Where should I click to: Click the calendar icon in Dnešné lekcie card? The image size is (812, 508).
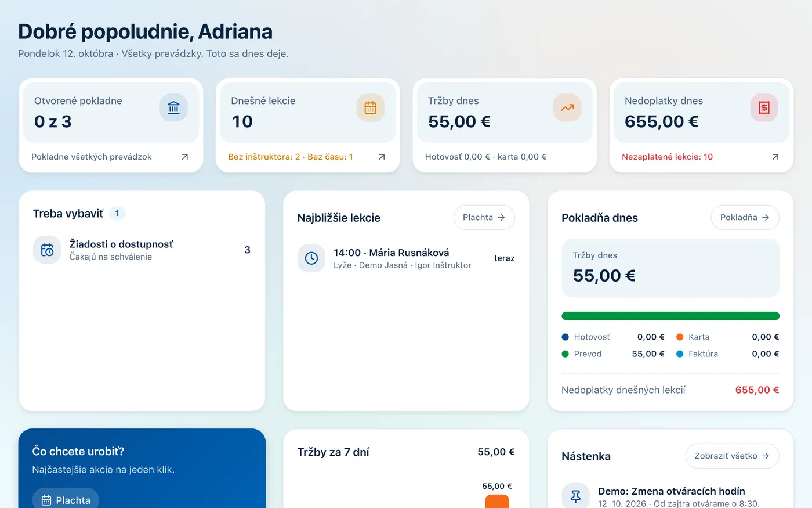(371, 107)
